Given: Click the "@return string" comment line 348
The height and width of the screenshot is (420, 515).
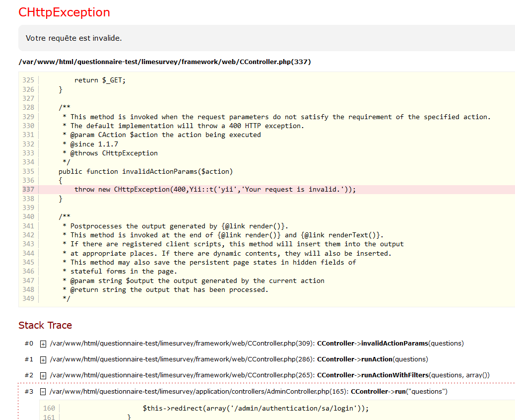Looking at the screenshot, I should tap(169, 289).
